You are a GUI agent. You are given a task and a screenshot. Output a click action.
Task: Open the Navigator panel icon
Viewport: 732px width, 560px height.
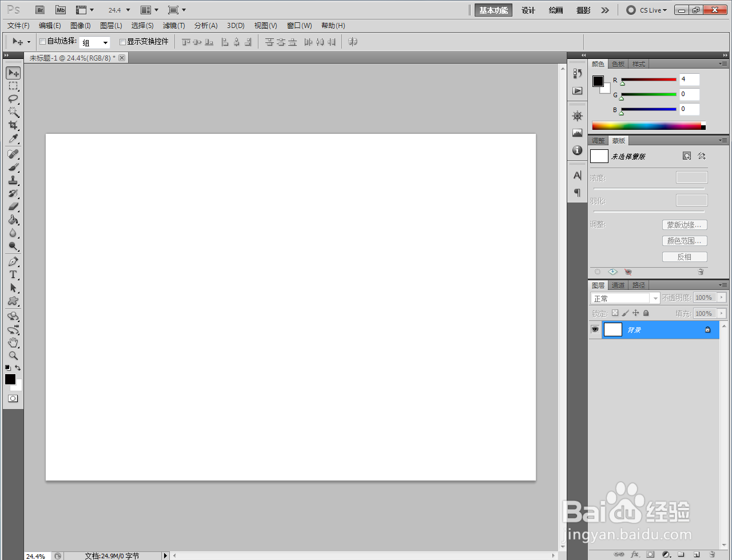(x=578, y=116)
